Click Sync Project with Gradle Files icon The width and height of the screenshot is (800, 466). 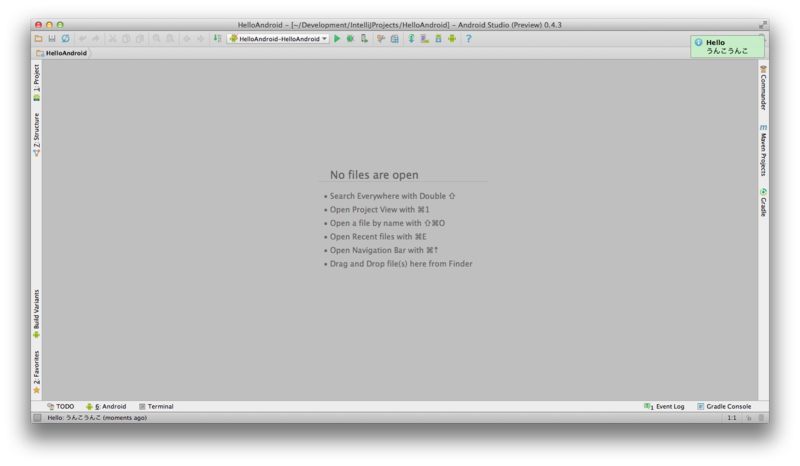411,39
